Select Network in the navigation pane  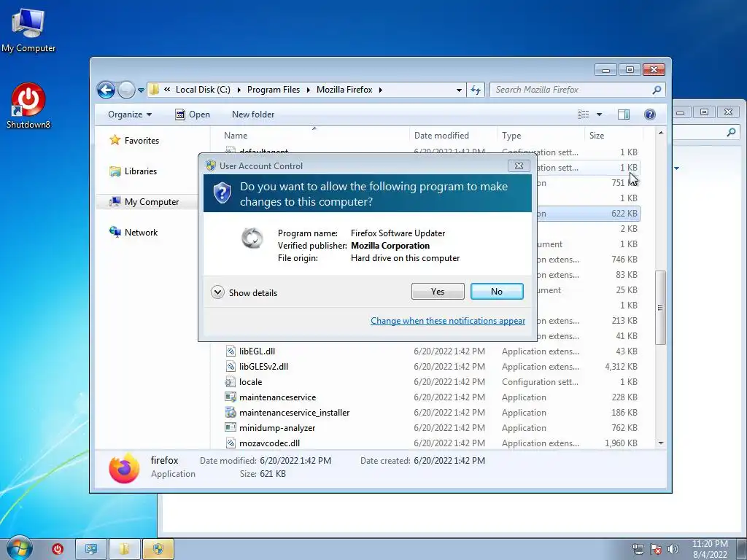pyautogui.click(x=141, y=233)
